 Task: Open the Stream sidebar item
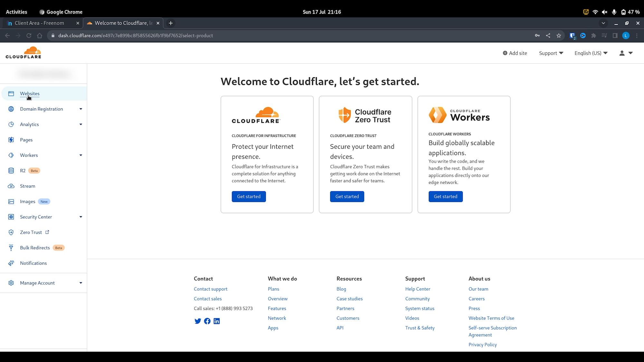[44, 186]
